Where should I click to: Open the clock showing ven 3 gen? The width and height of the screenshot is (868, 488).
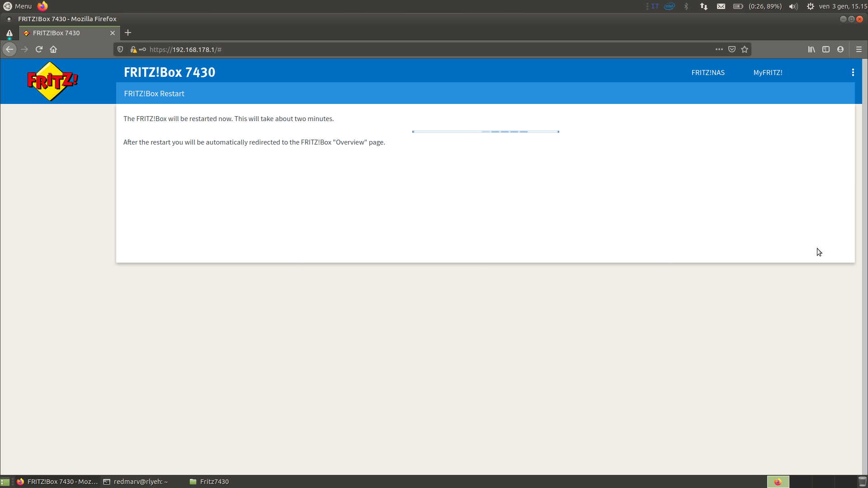click(x=843, y=6)
